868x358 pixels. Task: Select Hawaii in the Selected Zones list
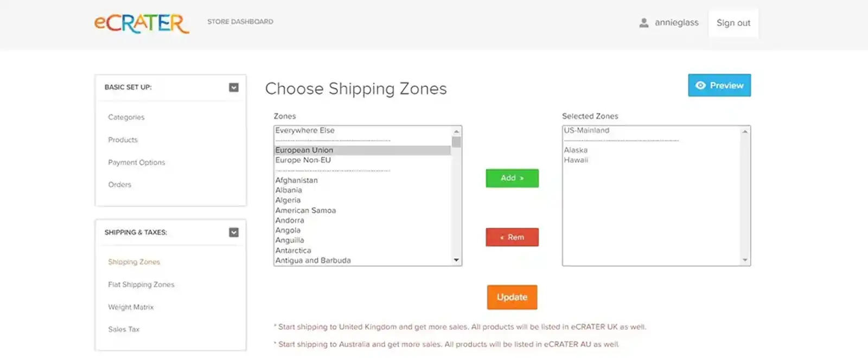click(577, 159)
